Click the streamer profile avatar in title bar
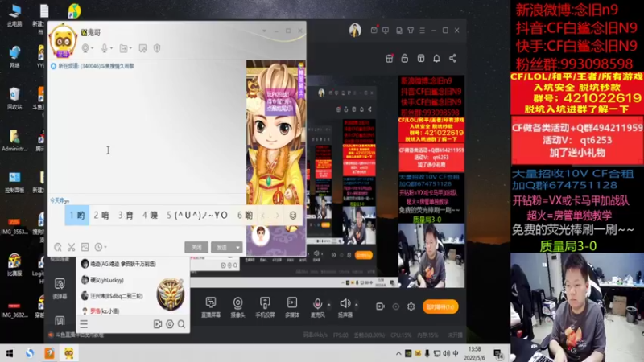The width and height of the screenshot is (644, 362). tap(355, 31)
